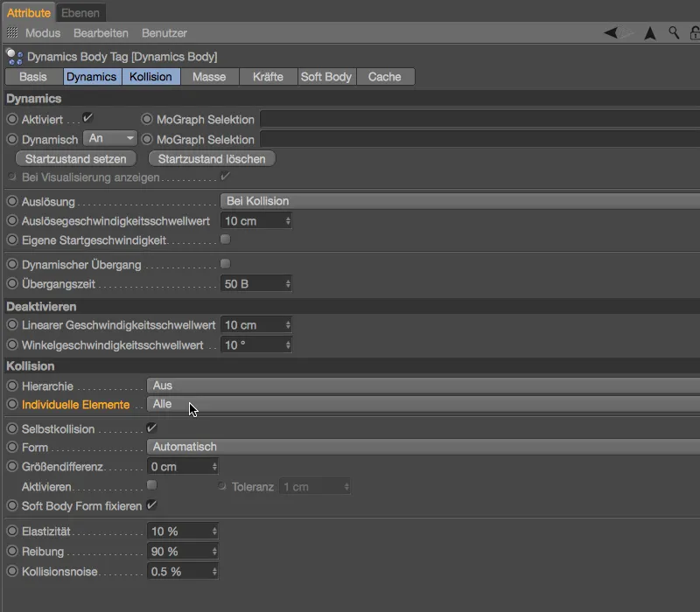The height and width of the screenshot is (612, 700).
Task: Click the Kollisionsnoise value stepper arrows
Action: pos(213,572)
